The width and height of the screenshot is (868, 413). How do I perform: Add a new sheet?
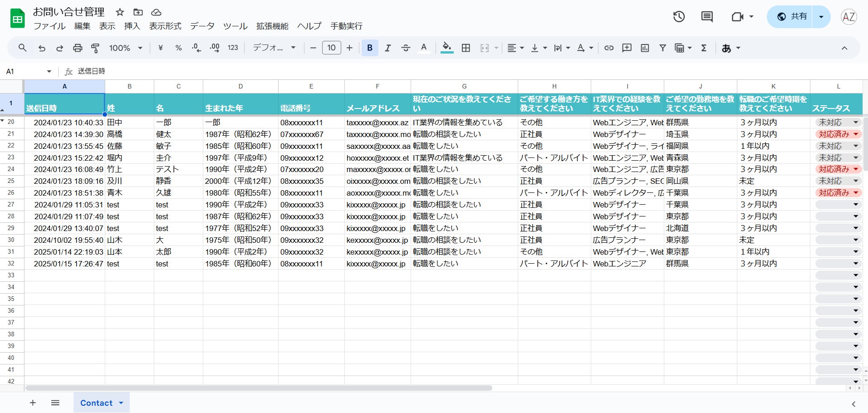pos(33,403)
